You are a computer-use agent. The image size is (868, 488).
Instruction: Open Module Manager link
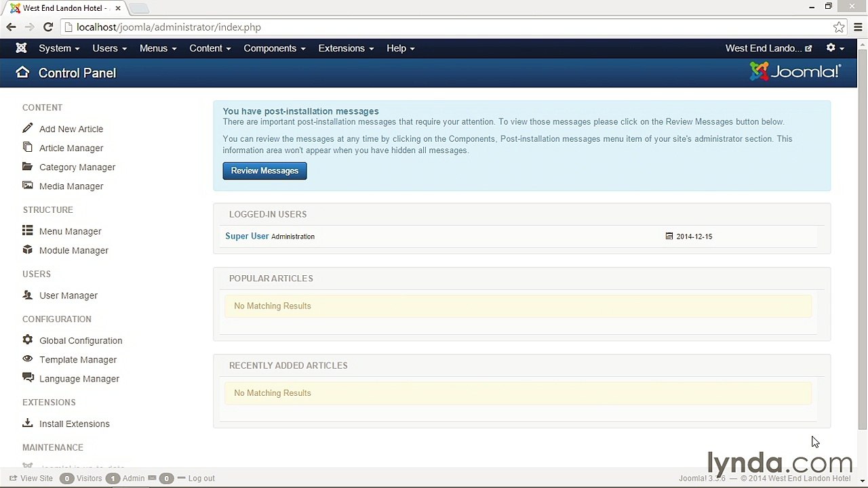pyautogui.click(x=74, y=250)
